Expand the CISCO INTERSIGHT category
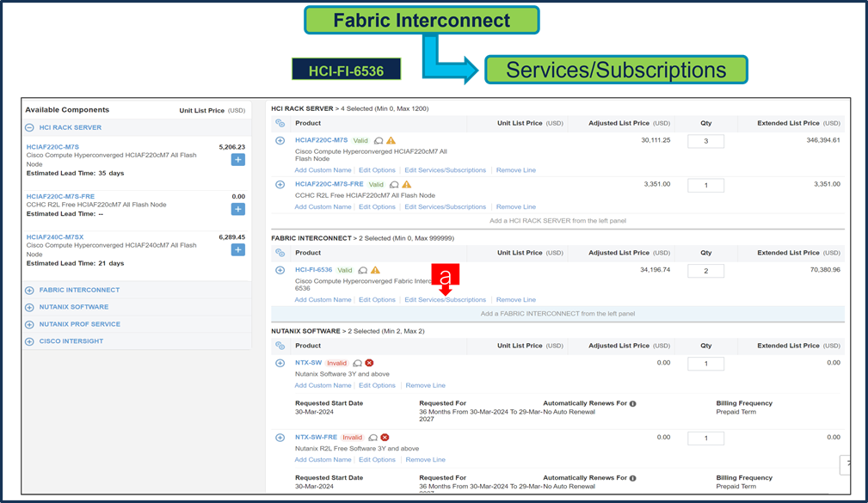 tap(29, 341)
